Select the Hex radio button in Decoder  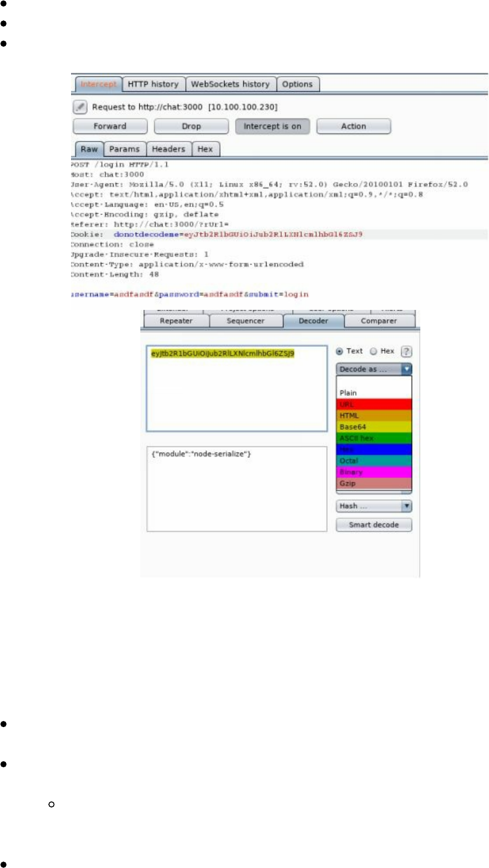374,351
